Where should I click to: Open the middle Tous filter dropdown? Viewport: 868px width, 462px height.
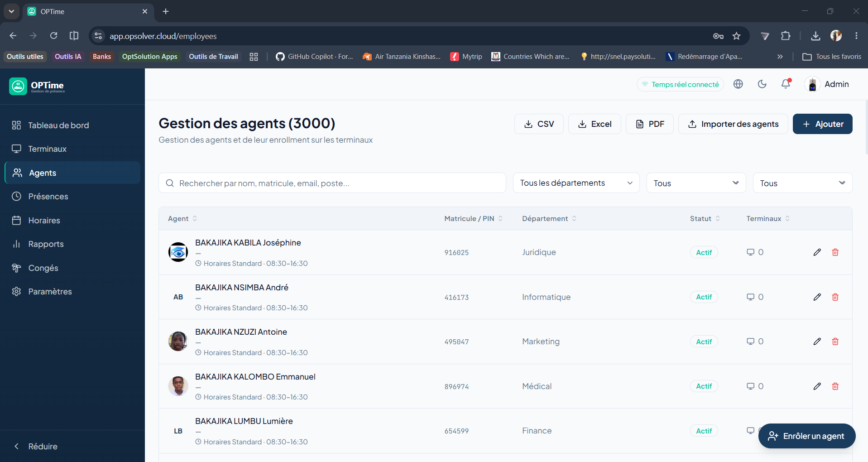[696, 183]
